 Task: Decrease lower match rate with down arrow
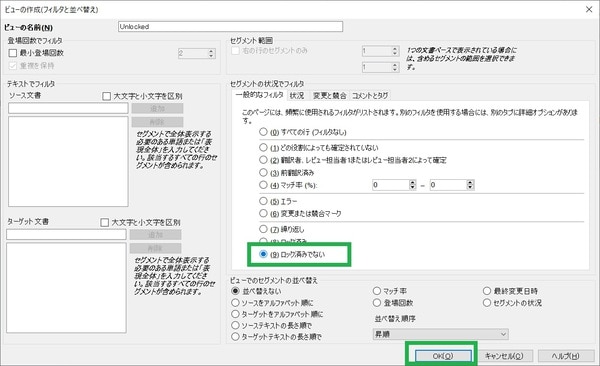(412, 188)
